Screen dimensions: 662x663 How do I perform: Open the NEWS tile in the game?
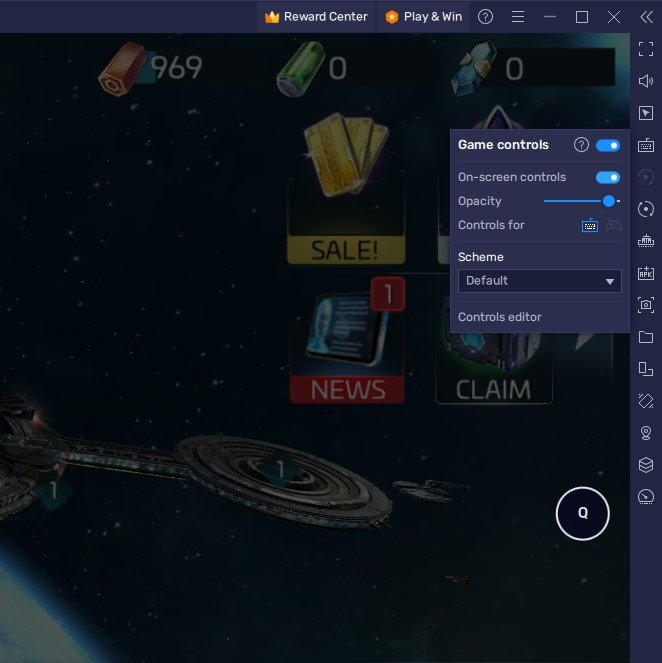[347, 341]
